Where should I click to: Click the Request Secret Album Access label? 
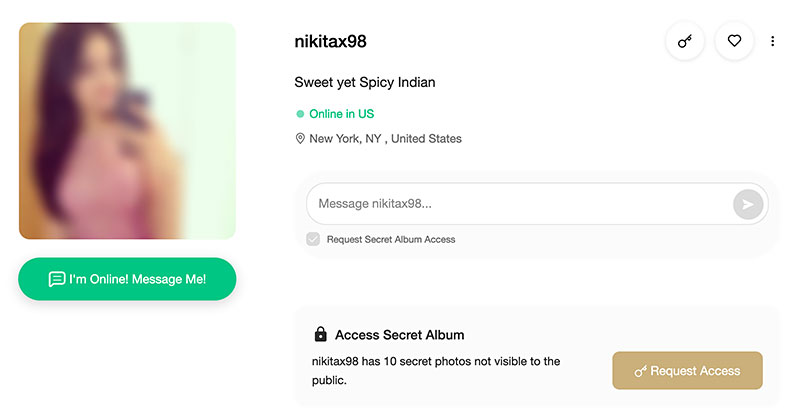[391, 239]
